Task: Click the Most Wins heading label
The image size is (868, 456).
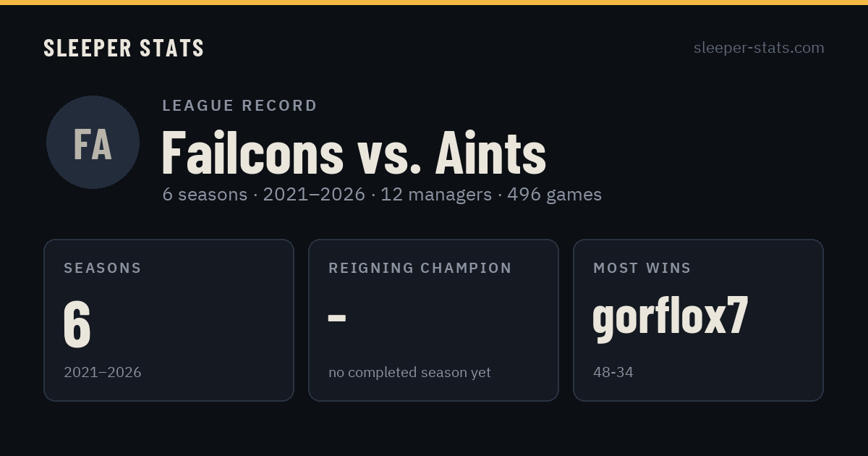Action: pos(642,268)
